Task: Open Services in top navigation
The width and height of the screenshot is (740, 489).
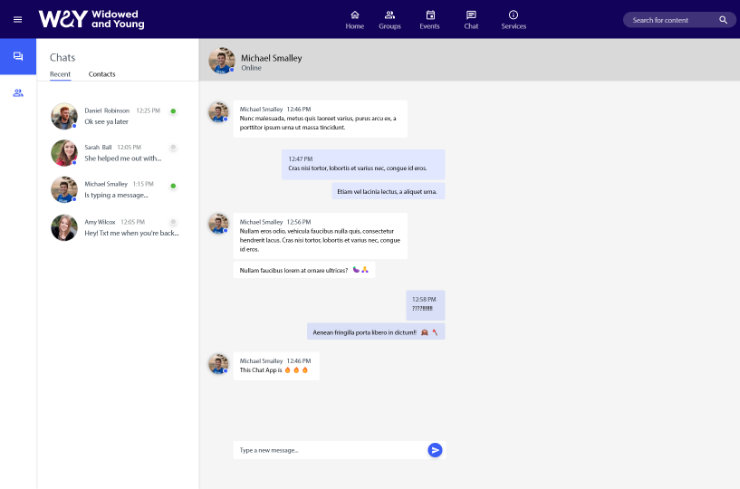Action: point(513,20)
